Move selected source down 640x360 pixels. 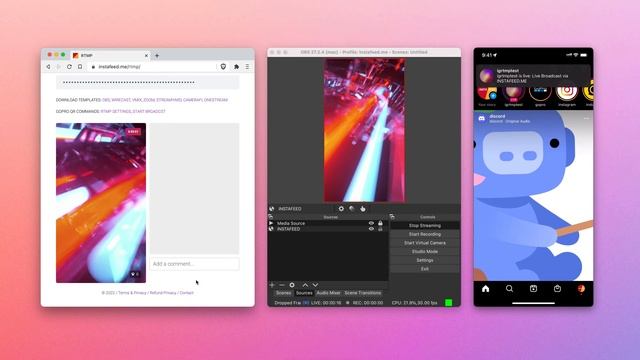(x=316, y=285)
